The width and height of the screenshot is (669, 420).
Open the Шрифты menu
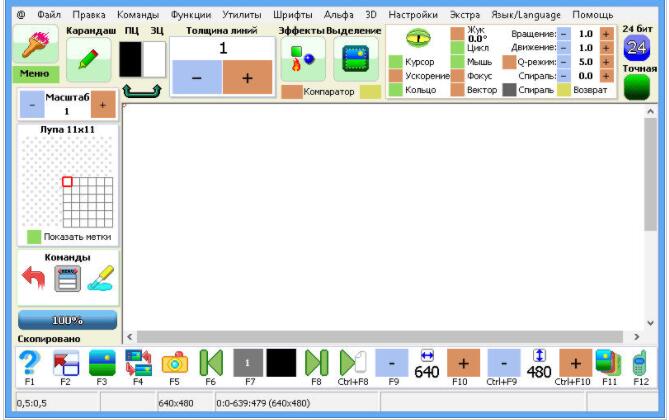292,15
